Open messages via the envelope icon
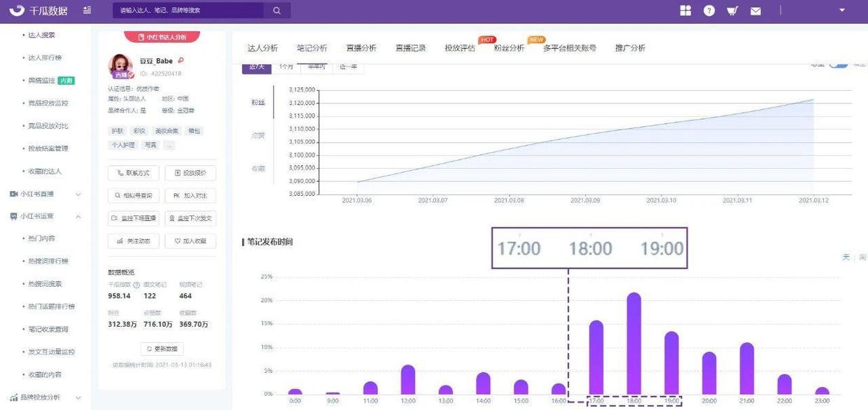The height and width of the screenshot is (410, 868). 756,10
